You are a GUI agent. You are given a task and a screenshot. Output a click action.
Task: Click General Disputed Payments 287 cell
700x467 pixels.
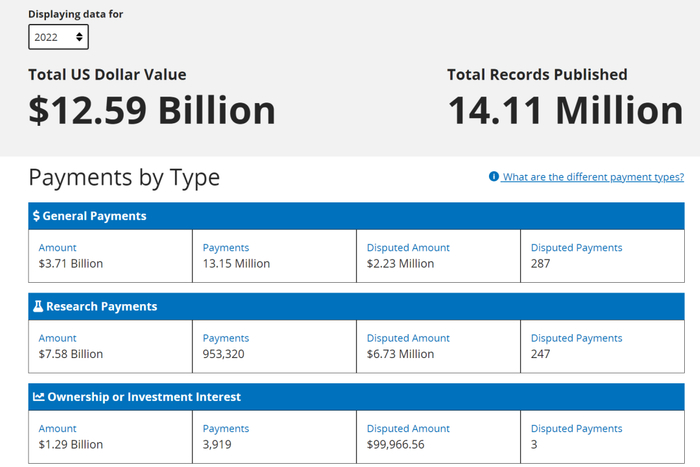[602, 256]
